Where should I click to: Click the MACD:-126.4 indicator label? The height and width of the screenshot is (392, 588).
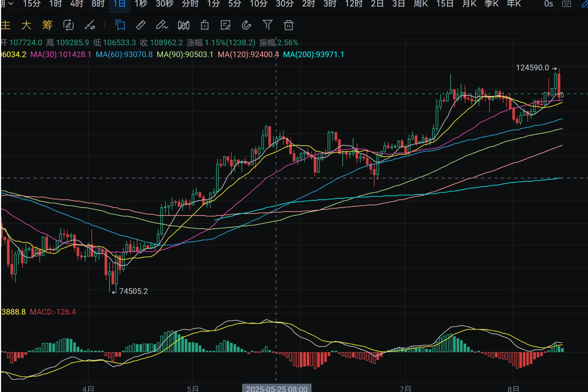[x=53, y=312]
